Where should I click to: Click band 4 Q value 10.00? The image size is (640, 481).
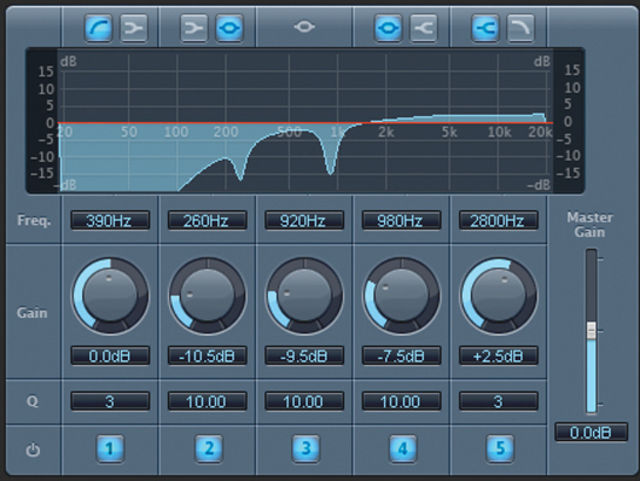tap(402, 401)
